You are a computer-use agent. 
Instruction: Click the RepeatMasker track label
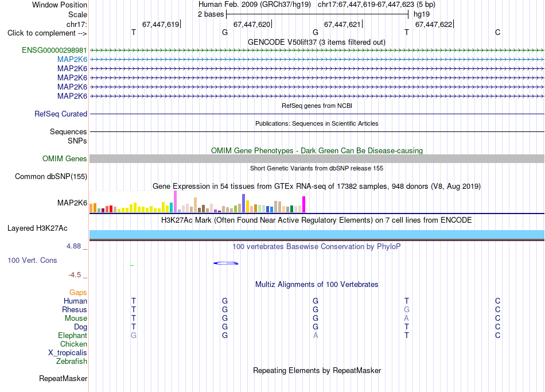click(63, 378)
